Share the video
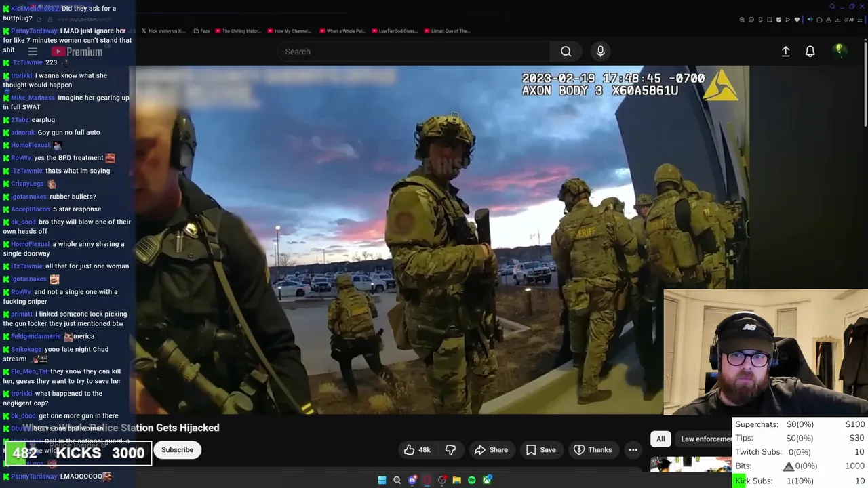This screenshot has height=488, width=868. point(491,450)
